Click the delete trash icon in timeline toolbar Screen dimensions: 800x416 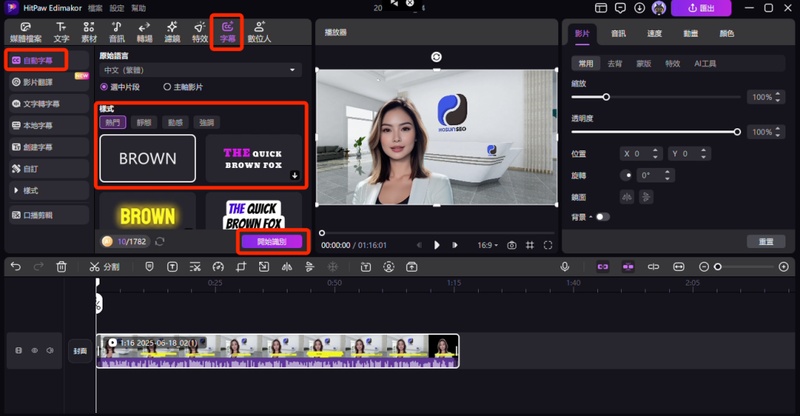click(x=61, y=267)
